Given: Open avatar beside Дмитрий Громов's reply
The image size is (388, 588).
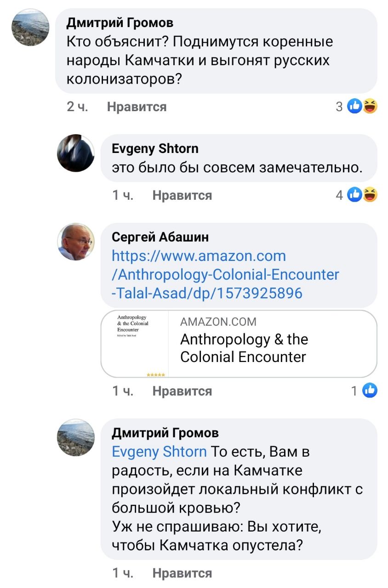Looking at the screenshot, I should pyautogui.click(x=75, y=437).
